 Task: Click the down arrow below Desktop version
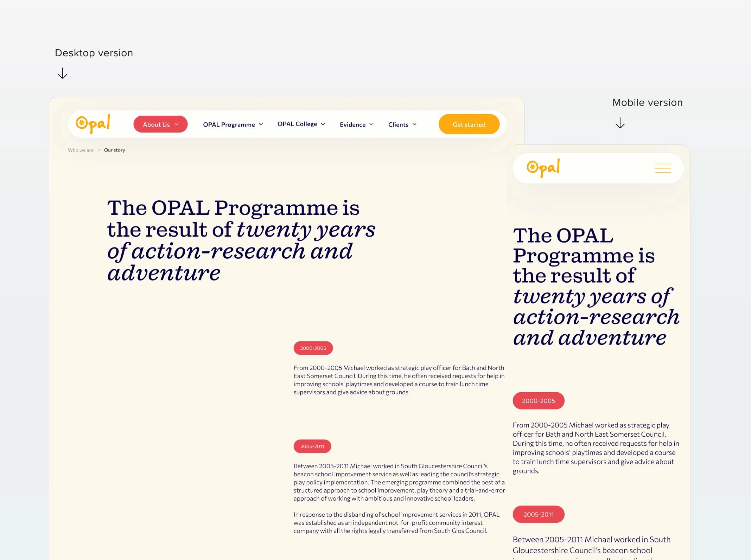coord(62,72)
